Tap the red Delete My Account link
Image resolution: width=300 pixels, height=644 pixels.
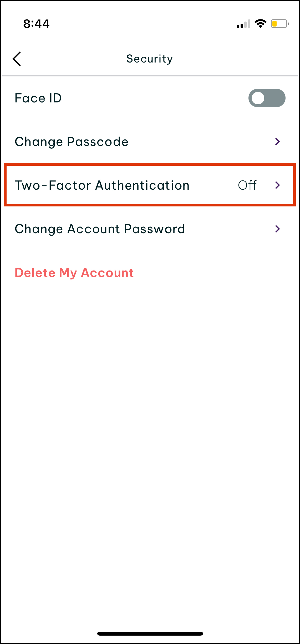click(74, 273)
